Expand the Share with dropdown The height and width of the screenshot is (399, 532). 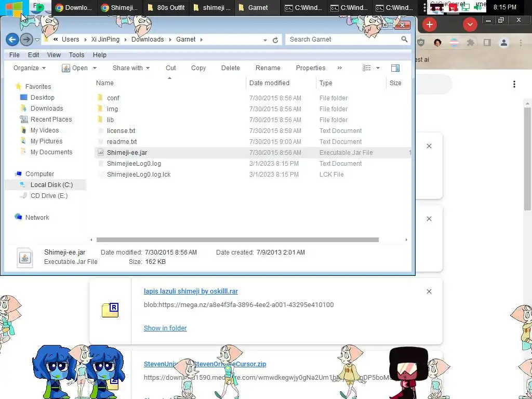[131, 68]
